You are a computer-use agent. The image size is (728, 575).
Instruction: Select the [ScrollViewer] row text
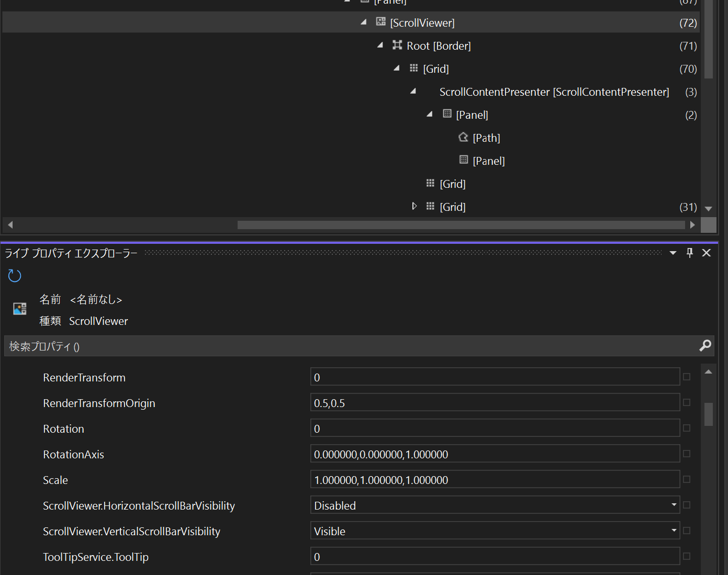tap(422, 22)
